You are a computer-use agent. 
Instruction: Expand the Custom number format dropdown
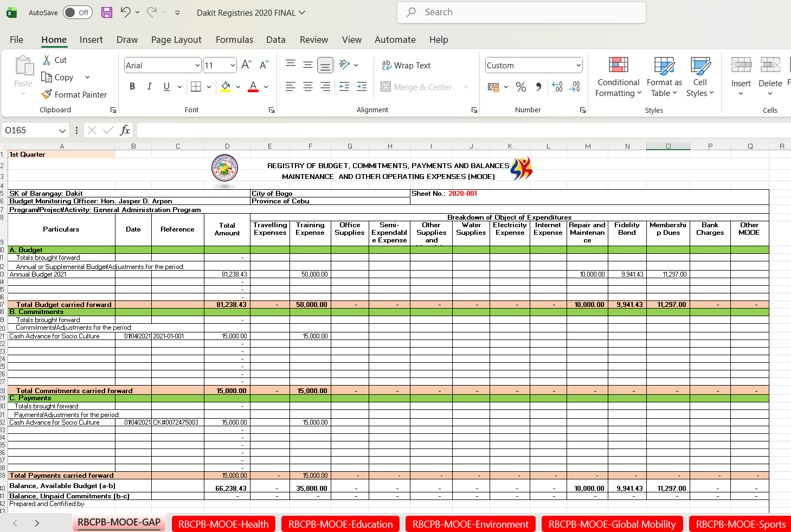(578, 66)
